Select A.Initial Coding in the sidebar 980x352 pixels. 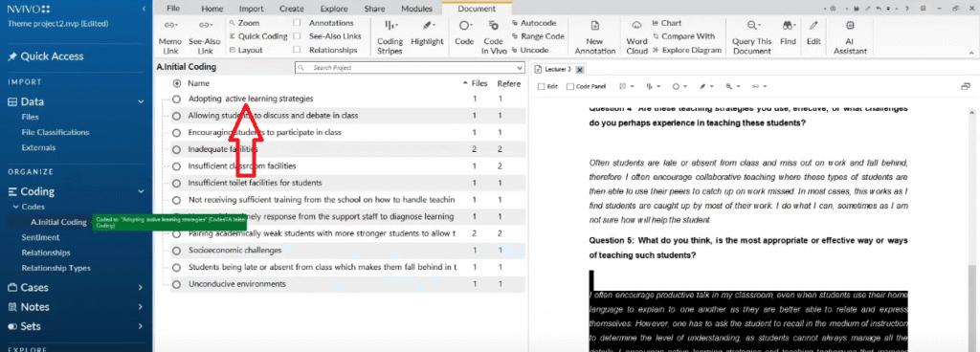coord(58,222)
